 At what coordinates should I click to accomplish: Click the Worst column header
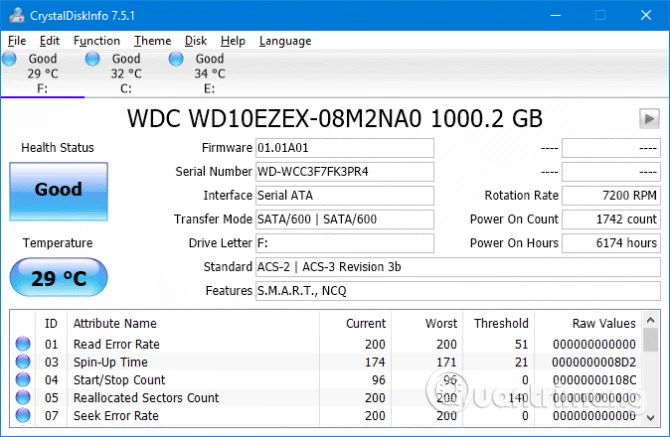coord(426,323)
